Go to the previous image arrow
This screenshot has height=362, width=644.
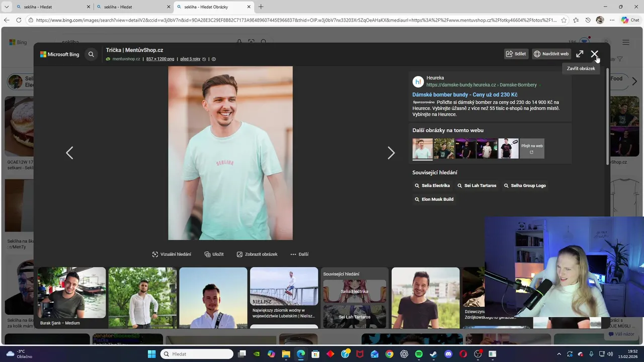click(x=69, y=153)
